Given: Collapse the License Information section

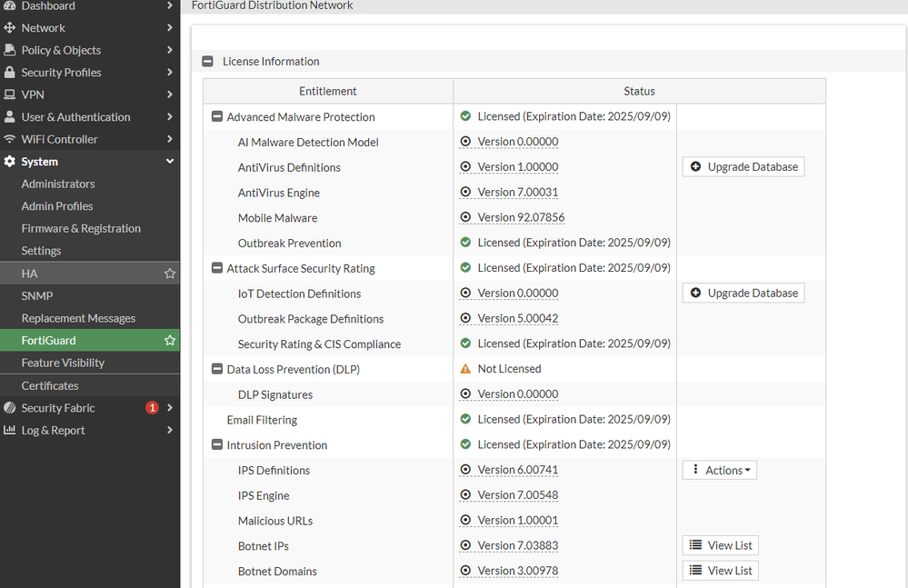Looking at the screenshot, I should coord(207,62).
